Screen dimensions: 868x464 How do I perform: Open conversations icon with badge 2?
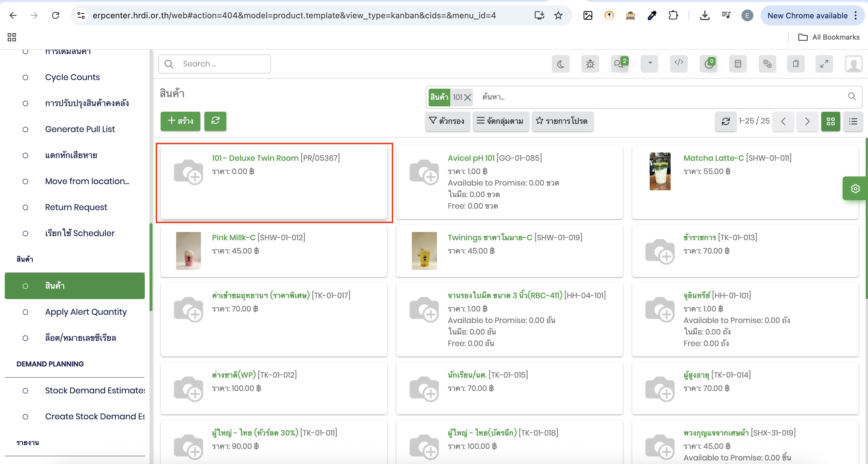pyautogui.click(x=619, y=64)
